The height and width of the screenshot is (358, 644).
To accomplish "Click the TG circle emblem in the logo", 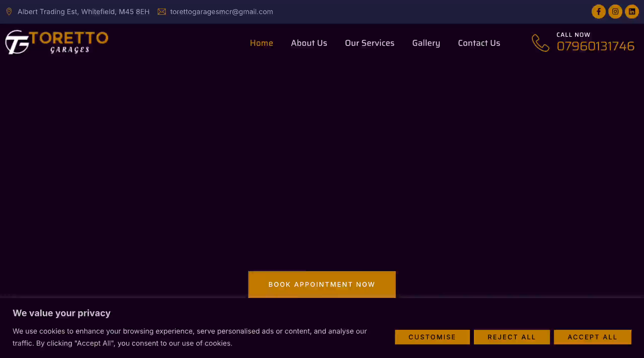I will click(16, 42).
